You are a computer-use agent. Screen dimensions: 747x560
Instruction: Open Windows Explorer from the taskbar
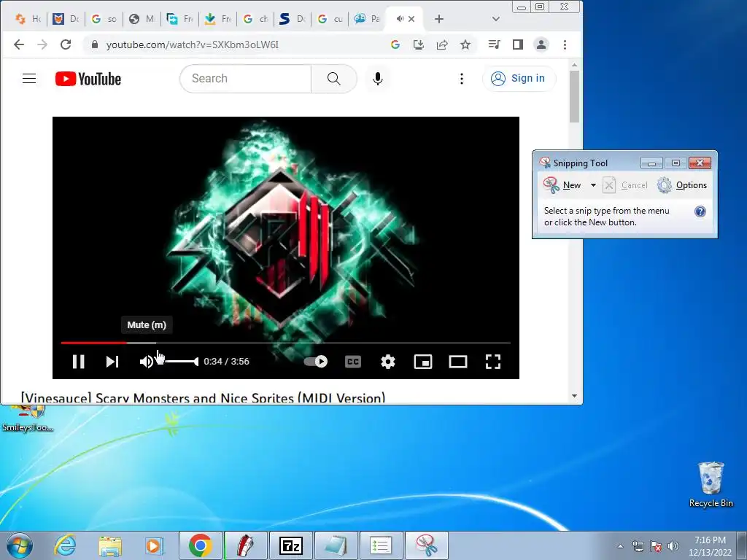(x=110, y=545)
